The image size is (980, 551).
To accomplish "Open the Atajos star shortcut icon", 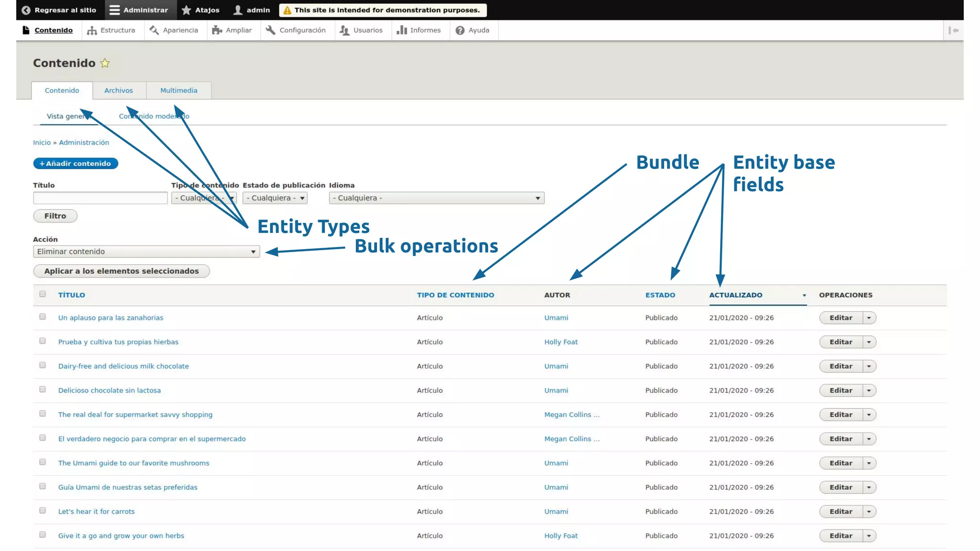I will [186, 10].
